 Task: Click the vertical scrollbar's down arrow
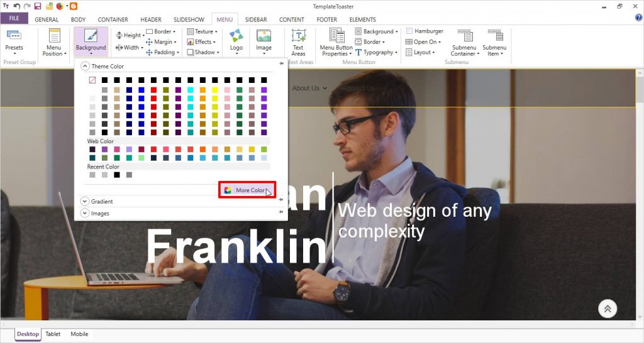[x=640, y=317]
